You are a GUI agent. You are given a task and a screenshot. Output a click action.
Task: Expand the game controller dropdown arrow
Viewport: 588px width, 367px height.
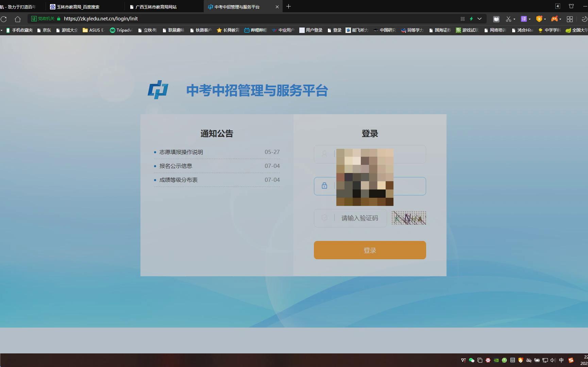coord(560,19)
